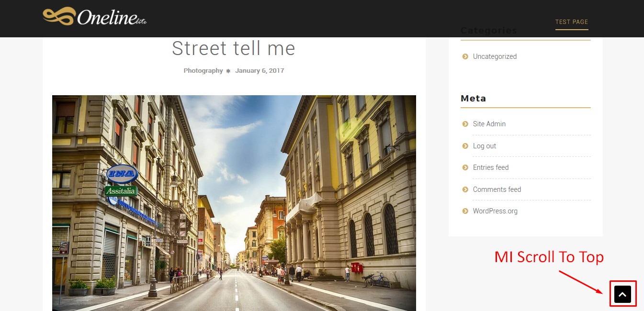Click the bullet icon beside Log out
The image size is (644, 311).
[465, 146]
